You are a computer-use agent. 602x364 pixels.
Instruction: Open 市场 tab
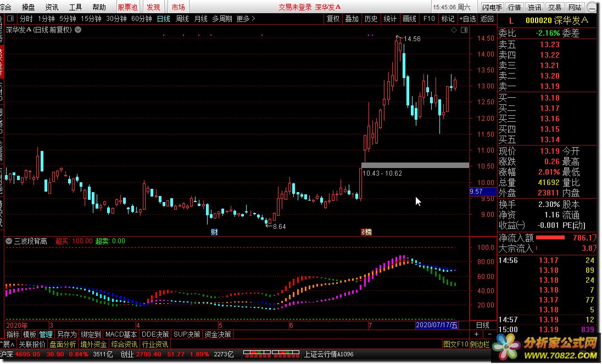click(x=178, y=7)
